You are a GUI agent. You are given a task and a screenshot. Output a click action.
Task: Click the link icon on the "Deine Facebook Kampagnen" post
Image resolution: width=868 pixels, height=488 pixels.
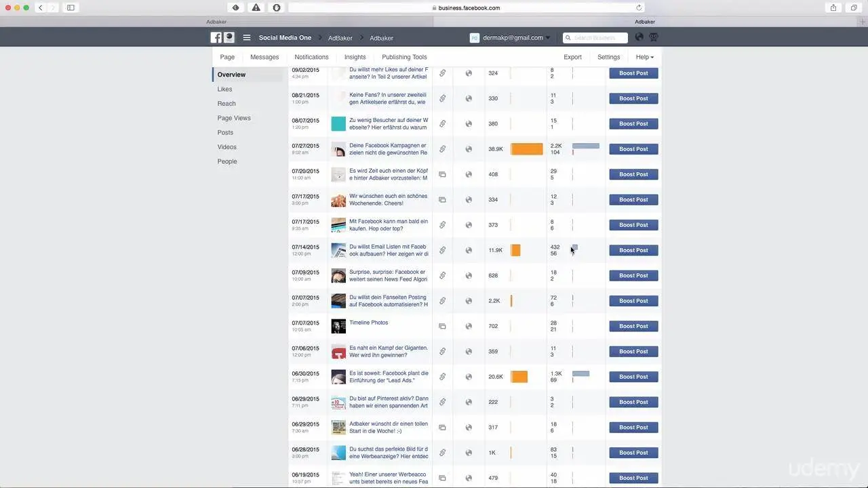pyautogui.click(x=442, y=148)
